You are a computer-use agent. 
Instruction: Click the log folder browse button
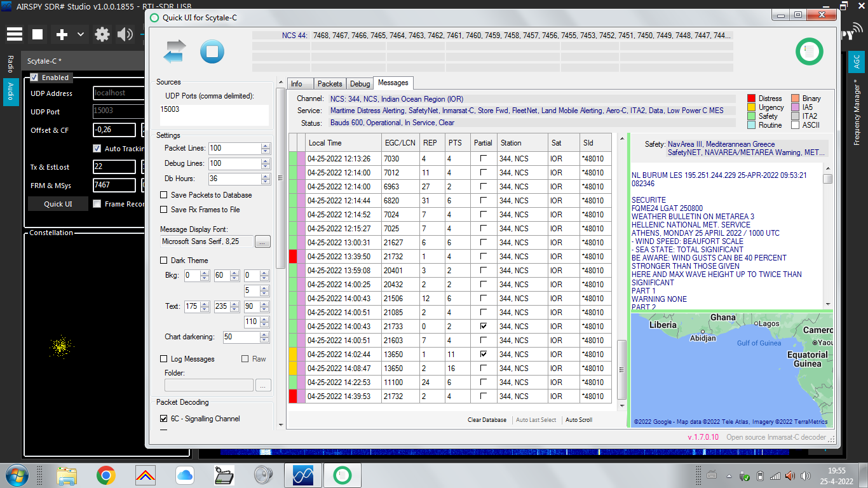[263, 385]
